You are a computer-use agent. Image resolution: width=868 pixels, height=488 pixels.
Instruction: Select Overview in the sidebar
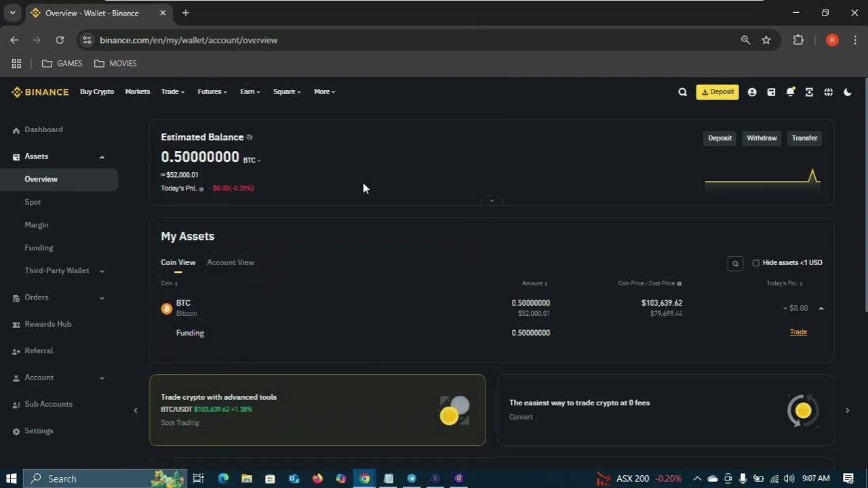59,179
